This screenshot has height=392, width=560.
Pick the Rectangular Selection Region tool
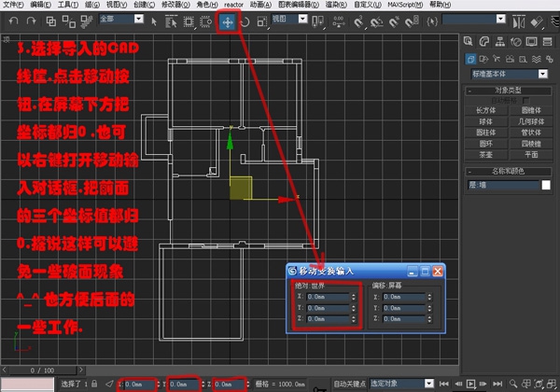point(189,21)
